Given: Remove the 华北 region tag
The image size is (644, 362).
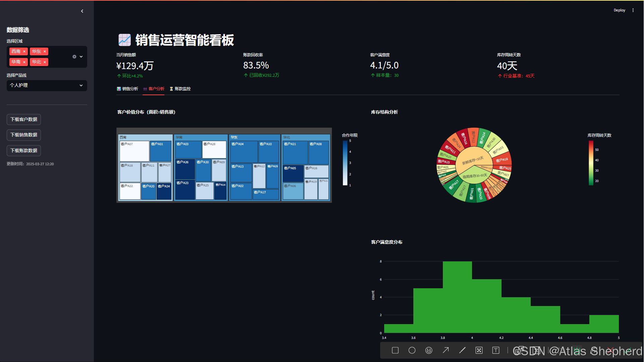Looking at the screenshot, I should click(x=45, y=62).
